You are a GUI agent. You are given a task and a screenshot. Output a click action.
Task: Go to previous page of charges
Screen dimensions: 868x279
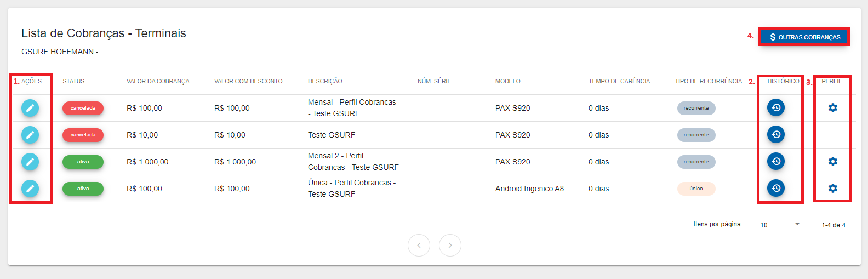coord(419,245)
